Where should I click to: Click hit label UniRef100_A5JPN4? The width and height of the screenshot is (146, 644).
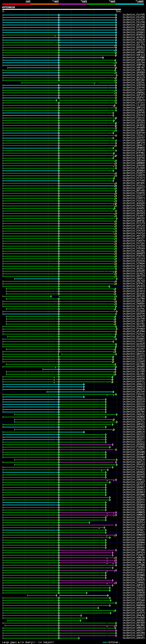click(x=134, y=331)
